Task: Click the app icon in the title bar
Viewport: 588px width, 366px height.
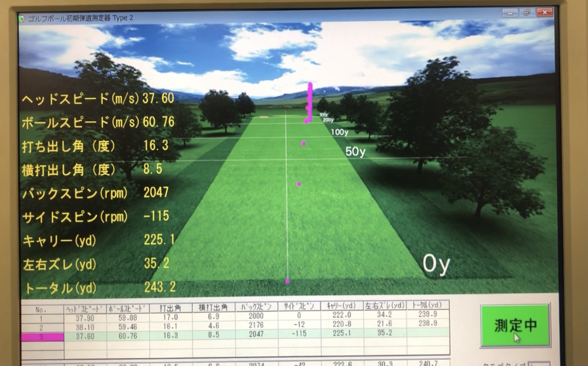Action: pos(21,18)
